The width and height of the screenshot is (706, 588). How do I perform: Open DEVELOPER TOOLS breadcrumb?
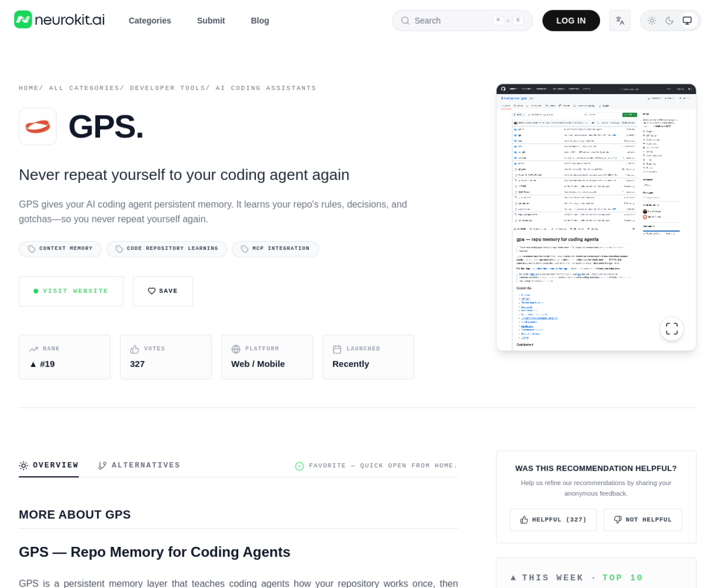(x=167, y=88)
